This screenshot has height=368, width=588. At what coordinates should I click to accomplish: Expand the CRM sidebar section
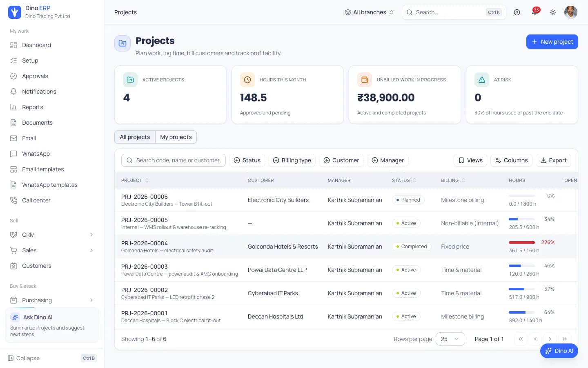pyautogui.click(x=52, y=235)
